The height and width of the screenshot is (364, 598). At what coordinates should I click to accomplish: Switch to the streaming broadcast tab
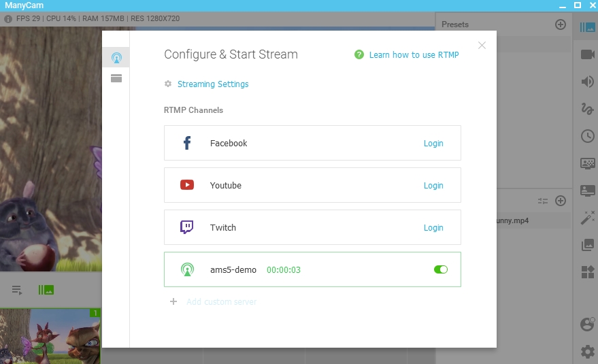(x=116, y=58)
